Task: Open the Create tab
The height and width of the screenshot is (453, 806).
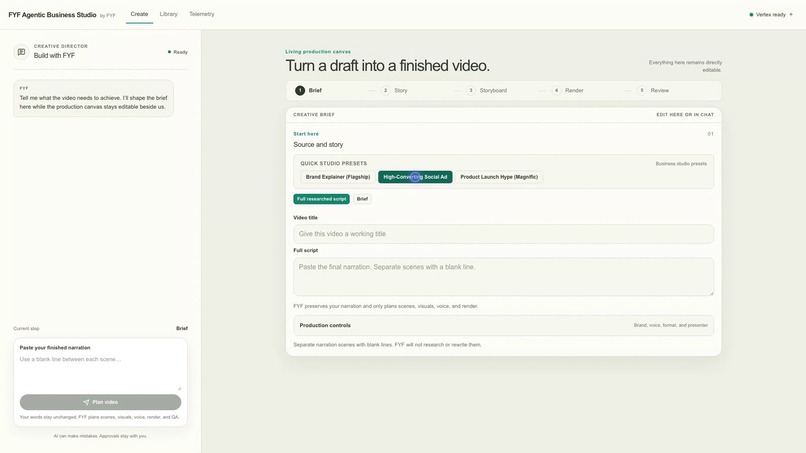Action: coord(139,14)
